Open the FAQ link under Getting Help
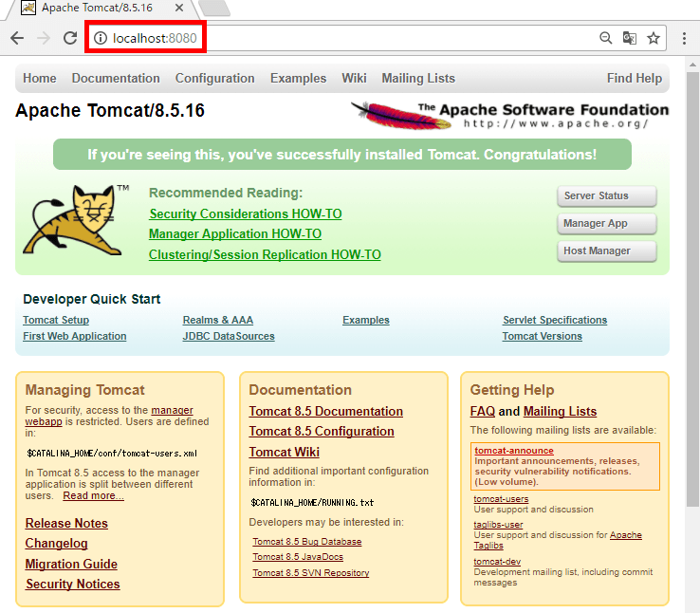 point(483,411)
